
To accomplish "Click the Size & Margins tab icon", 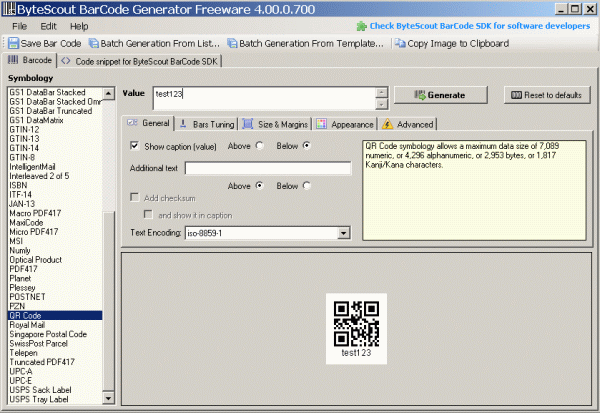I will pos(248,124).
